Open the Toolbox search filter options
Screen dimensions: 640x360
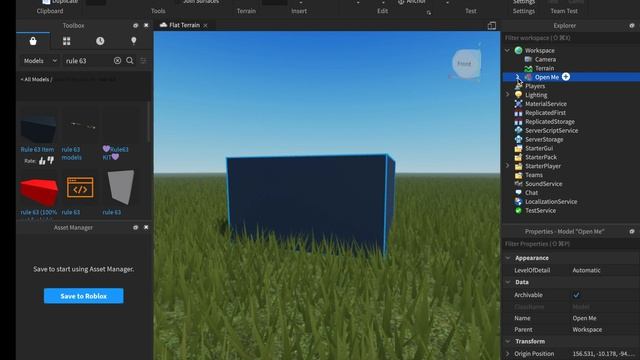click(143, 60)
